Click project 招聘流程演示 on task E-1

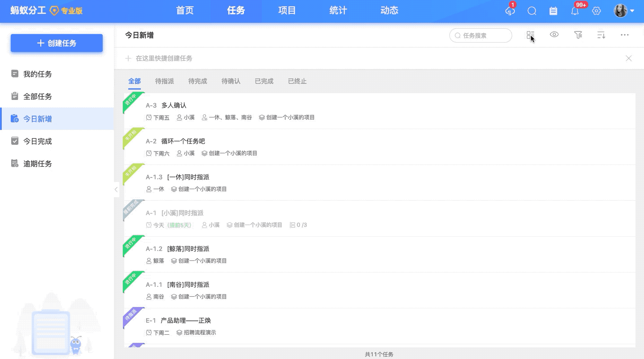tap(196, 333)
